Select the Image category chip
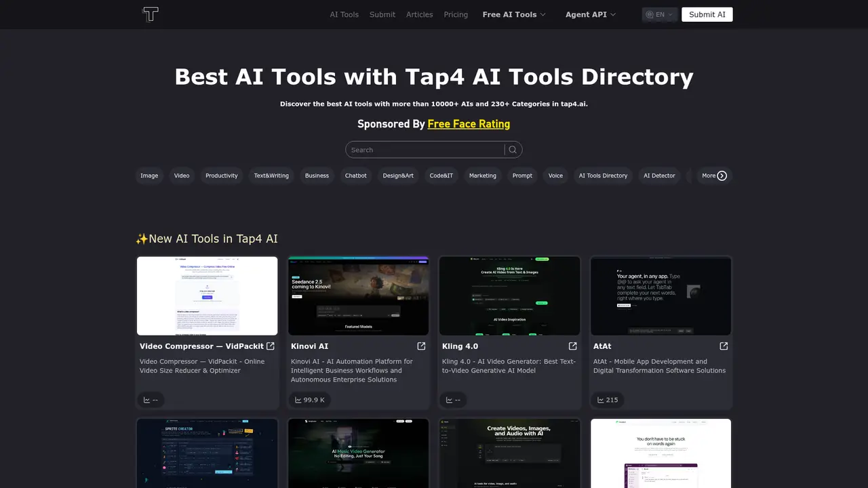Image resolution: width=868 pixels, height=488 pixels. (149, 176)
